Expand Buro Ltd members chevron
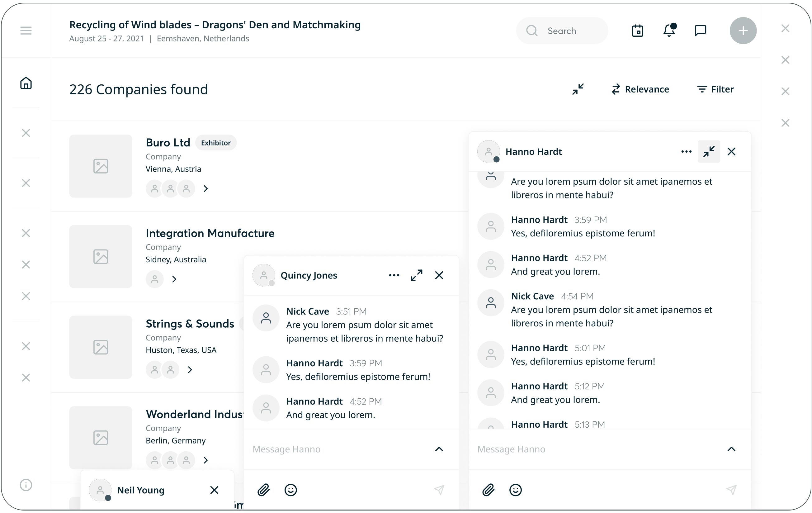 tap(206, 188)
